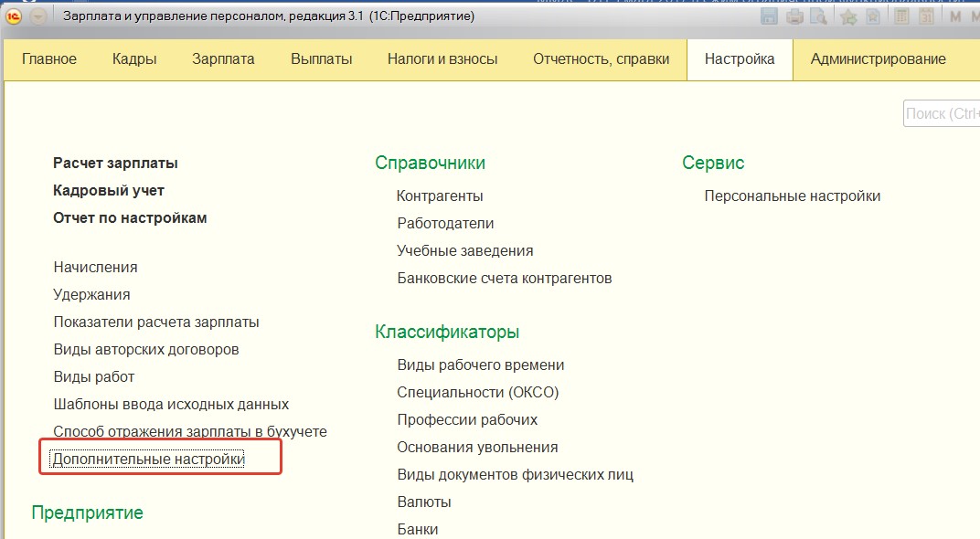Open Виды авторских договоров

(146, 350)
